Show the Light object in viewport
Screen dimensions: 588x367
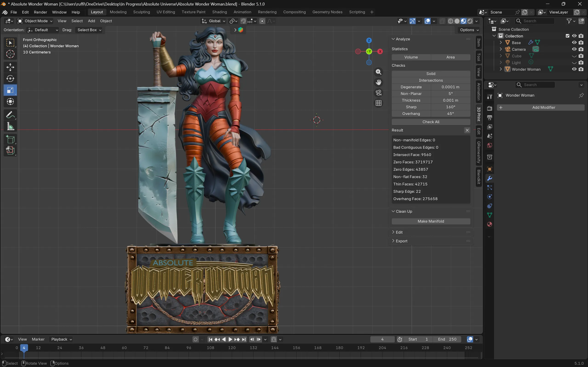click(x=574, y=62)
